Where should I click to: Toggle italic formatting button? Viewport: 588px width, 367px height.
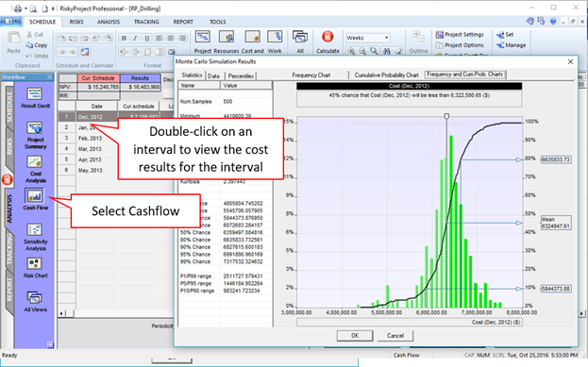[x=135, y=38]
